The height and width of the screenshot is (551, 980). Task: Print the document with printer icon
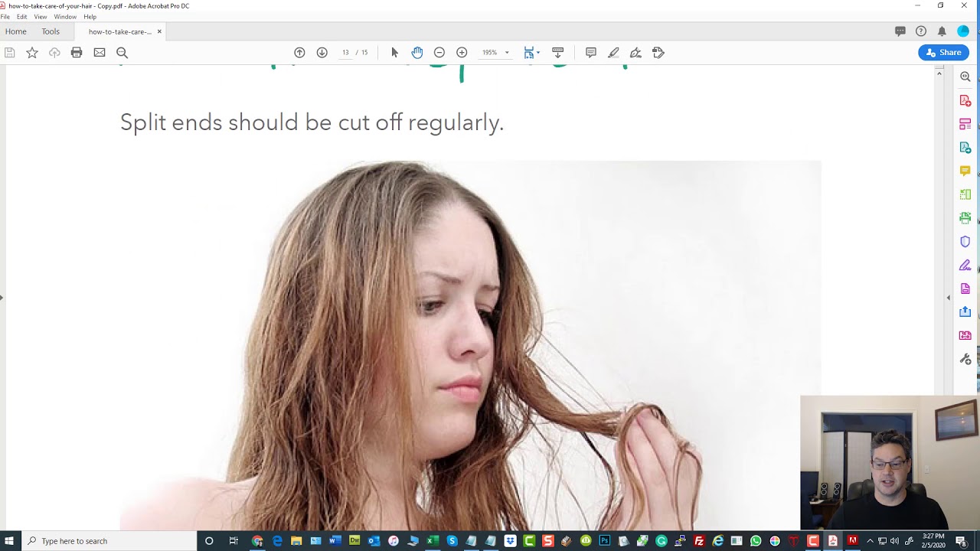pyautogui.click(x=77, y=53)
